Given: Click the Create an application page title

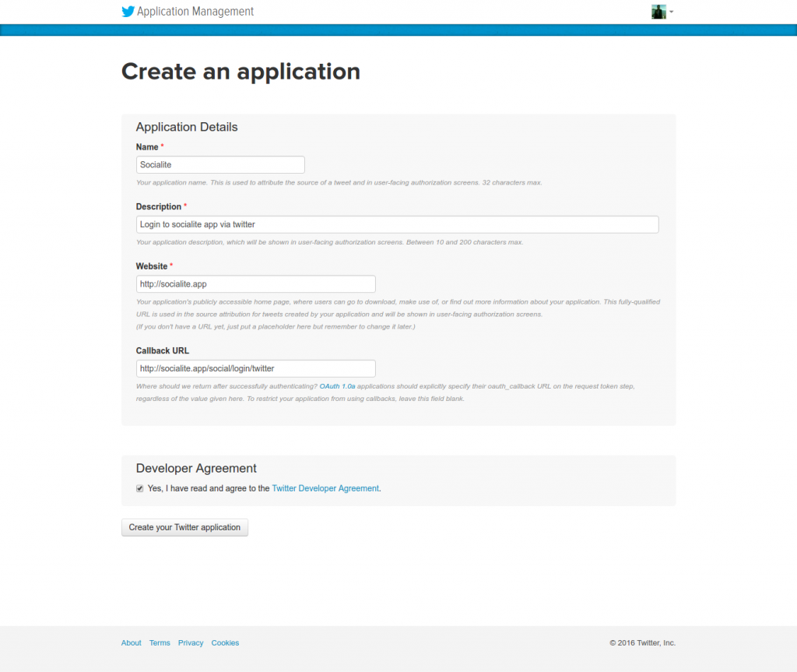Looking at the screenshot, I should coord(241,71).
